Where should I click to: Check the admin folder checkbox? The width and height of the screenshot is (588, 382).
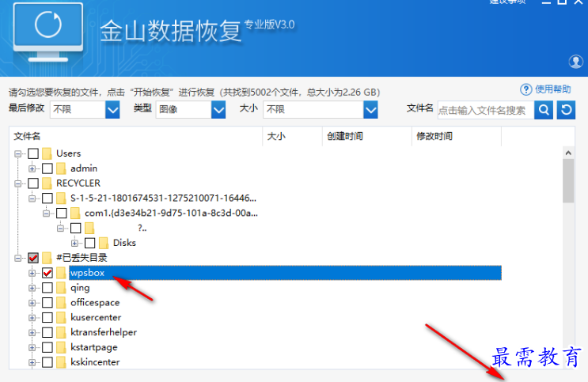(47, 168)
